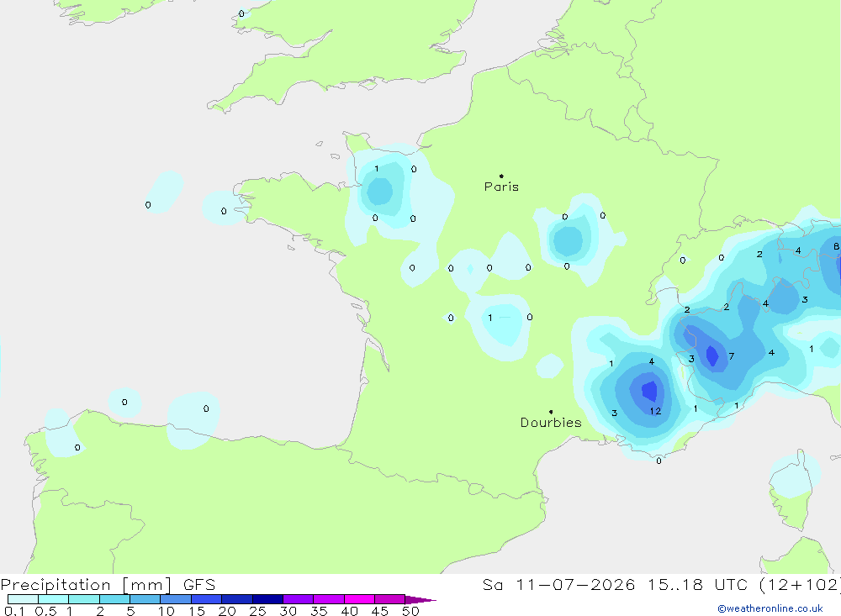841x616 pixels.
Task: Click the legend value label 0.5
Action: pos(45,611)
